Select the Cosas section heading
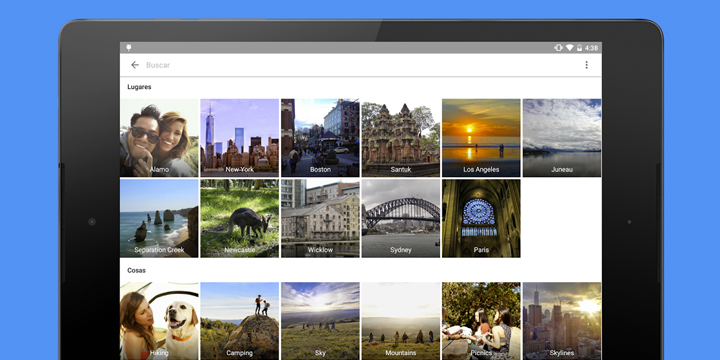This screenshot has width=720, height=360. point(136,270)
